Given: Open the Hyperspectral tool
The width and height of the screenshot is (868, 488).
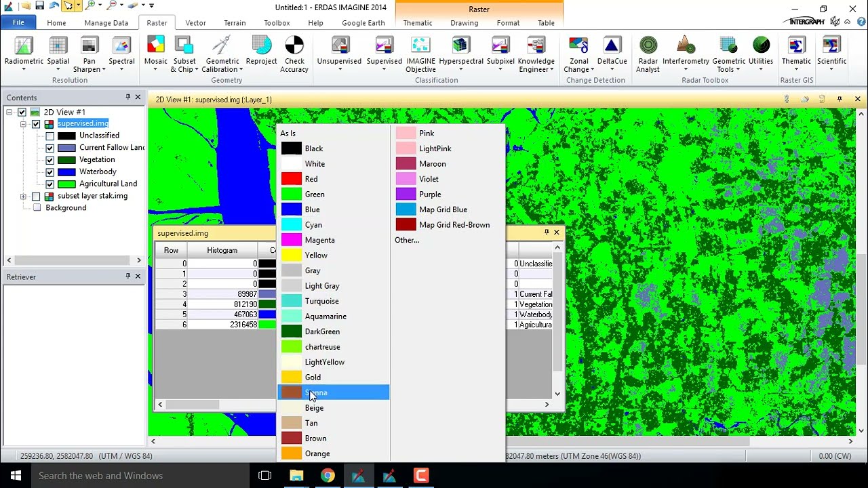Looking at the screenshot, I should click(461, 53).
